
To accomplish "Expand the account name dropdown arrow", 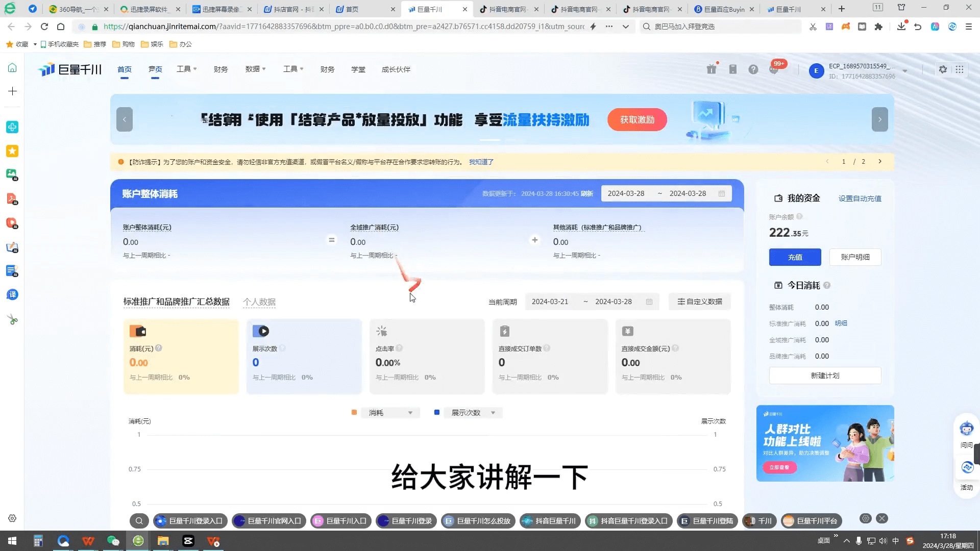I will click(x=904, y=71).
